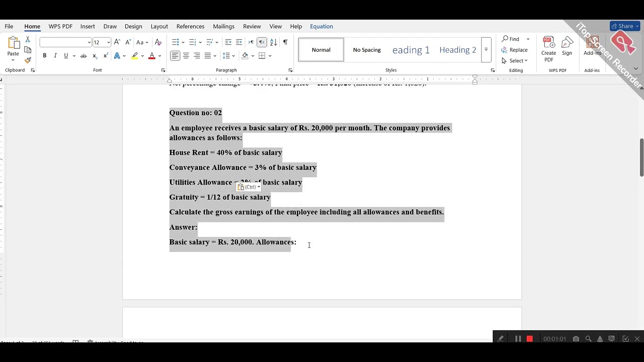This screenshot has width=644, height=362.
Task: Toggle show paragraph marks pilcrow
Action: pos(285,42)
